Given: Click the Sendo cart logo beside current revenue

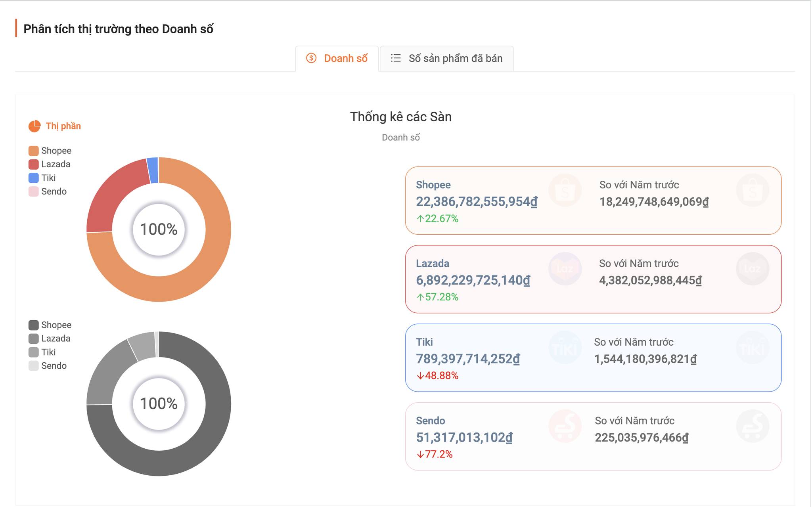Looking at the screenshot, I should 565,426.
